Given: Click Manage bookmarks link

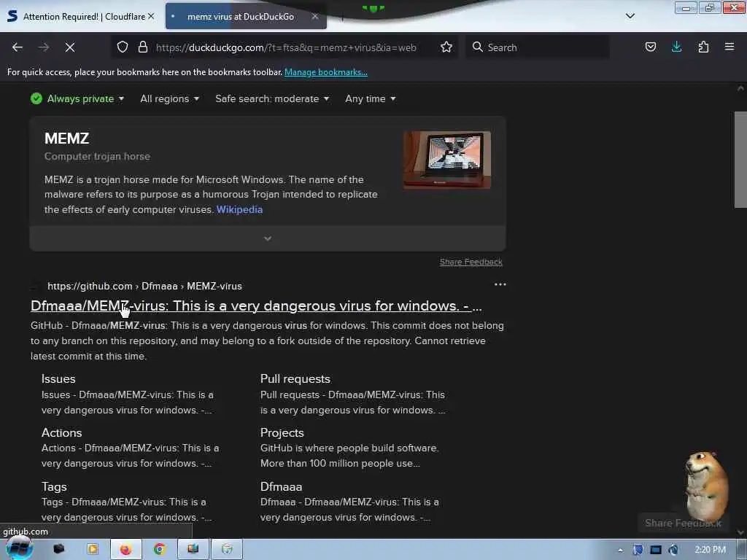Looking at the screenshot, I should coord(326,72).
